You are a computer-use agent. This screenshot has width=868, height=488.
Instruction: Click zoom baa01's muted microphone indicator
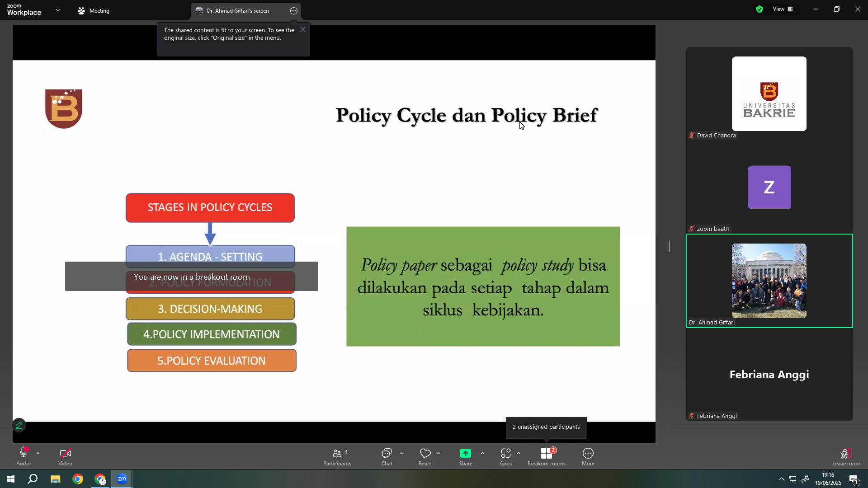tap(692, 229)
